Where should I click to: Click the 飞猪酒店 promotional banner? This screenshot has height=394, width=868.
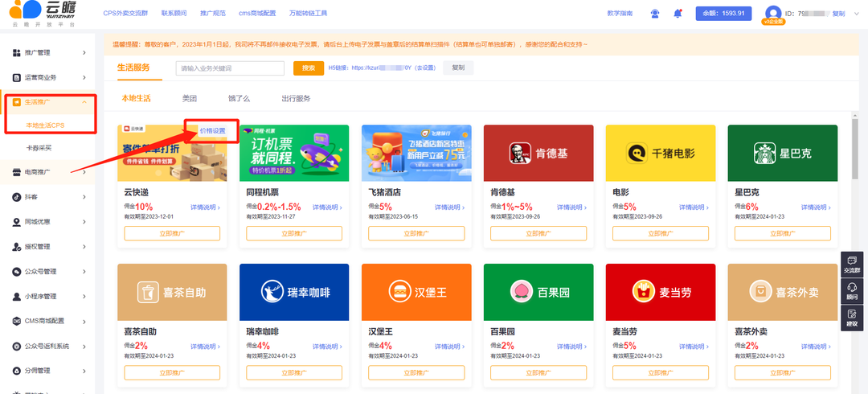click(x=416, y=153)
